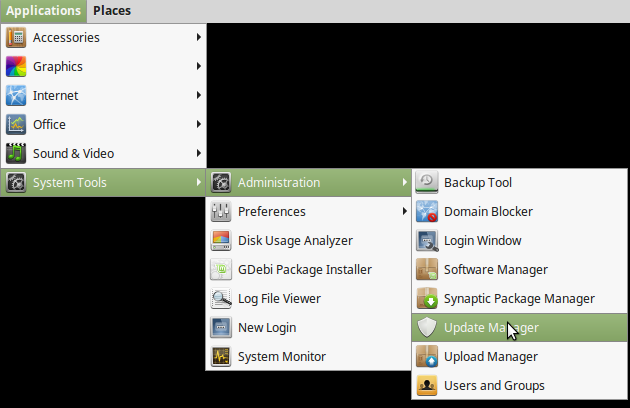
Task: Open the Applications menu
Action: [x=43, y=11]
